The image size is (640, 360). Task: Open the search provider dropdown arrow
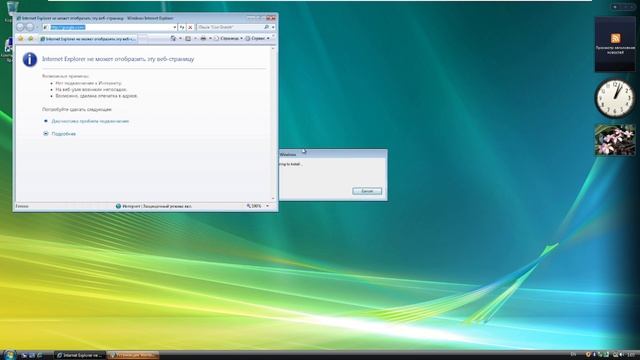[x=273, y=27]
